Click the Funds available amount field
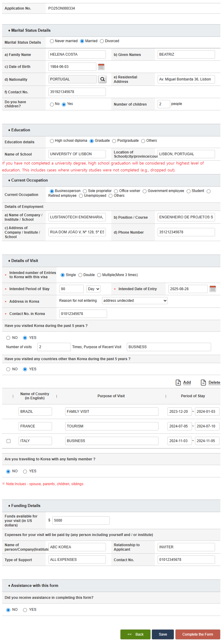The image size is (224, 644). pyautogui.click(x=81, y=520)
